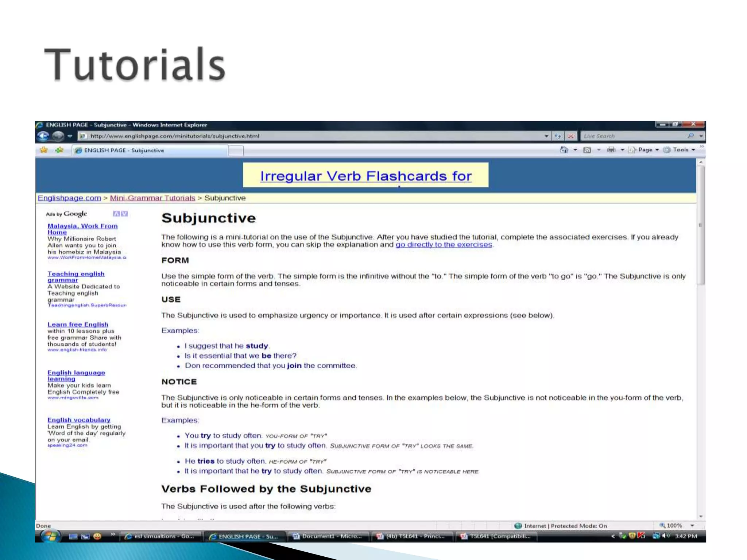Click the RSS Feeds icon
Image resolution: width=747 pixels, height=560 pixels.
coord(587,150)
